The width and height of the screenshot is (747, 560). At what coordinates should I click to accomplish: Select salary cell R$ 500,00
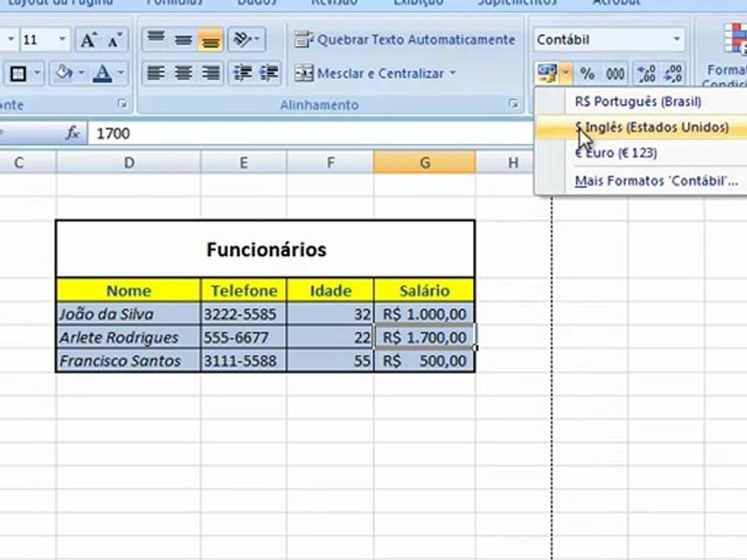pos(425,360)
